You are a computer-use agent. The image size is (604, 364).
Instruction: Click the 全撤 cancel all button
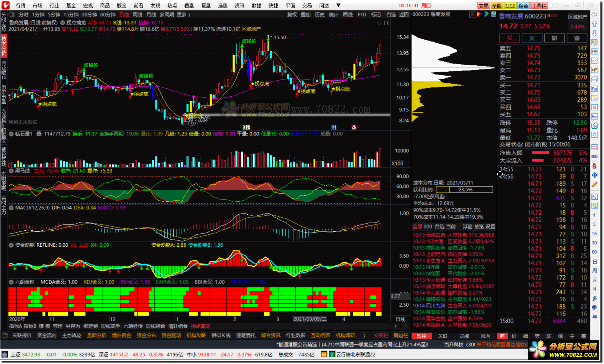pyautogui.click(x=497, y=6)
